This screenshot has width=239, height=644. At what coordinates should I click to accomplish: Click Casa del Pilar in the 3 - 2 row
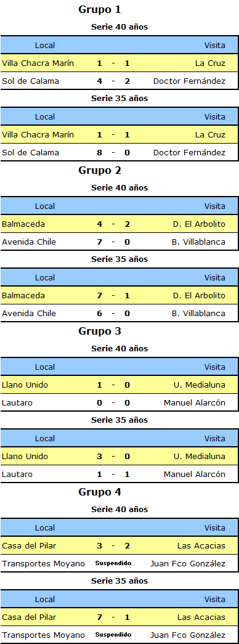click(29, 546)
